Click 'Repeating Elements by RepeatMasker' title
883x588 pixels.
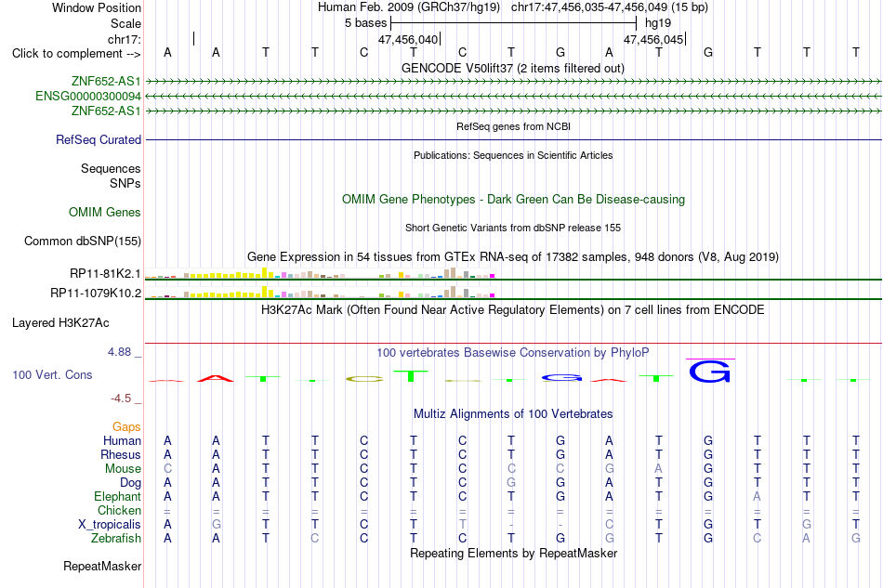tap(513, 553)
